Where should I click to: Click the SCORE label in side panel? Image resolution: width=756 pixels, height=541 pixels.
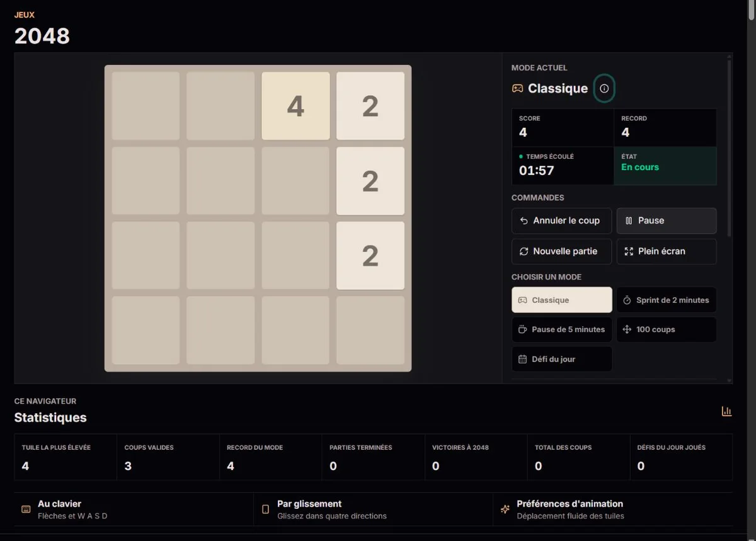point(530,118)
